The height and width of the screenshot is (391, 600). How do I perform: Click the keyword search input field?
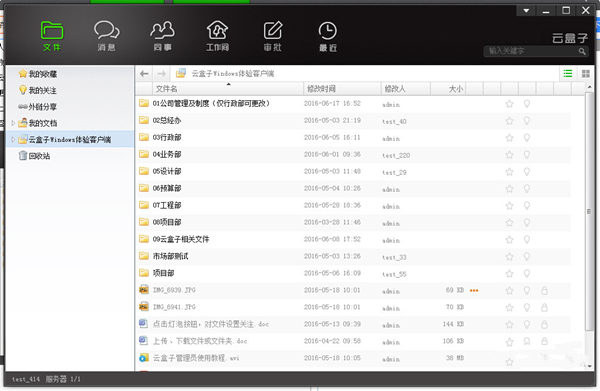[532, 51]
